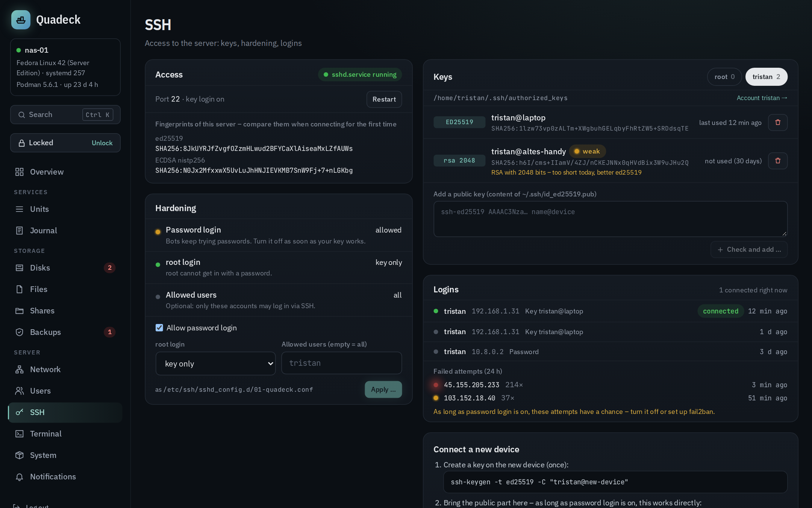Click the Password login hardening row
This screenshot has width=812, height=508.
(x=279, y=235)
